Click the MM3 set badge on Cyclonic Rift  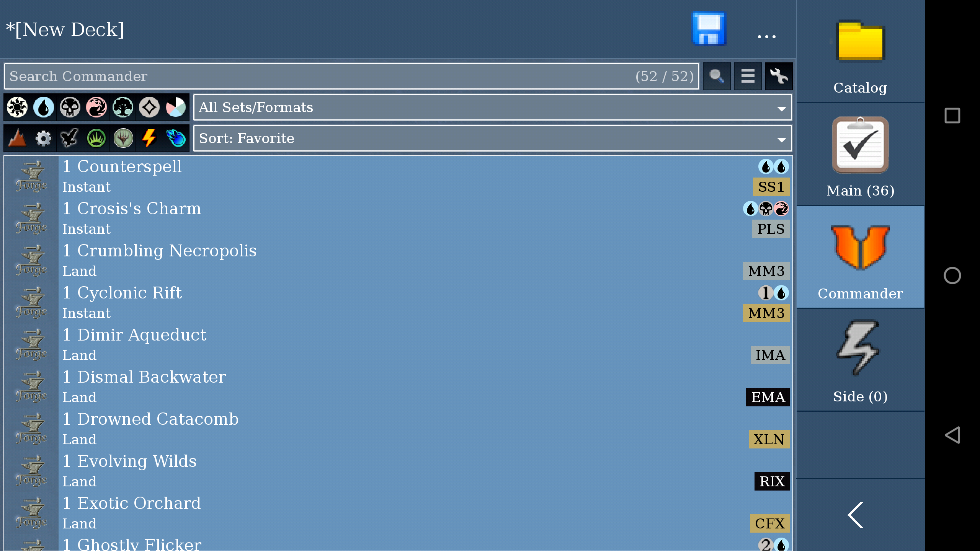[766, 313]
